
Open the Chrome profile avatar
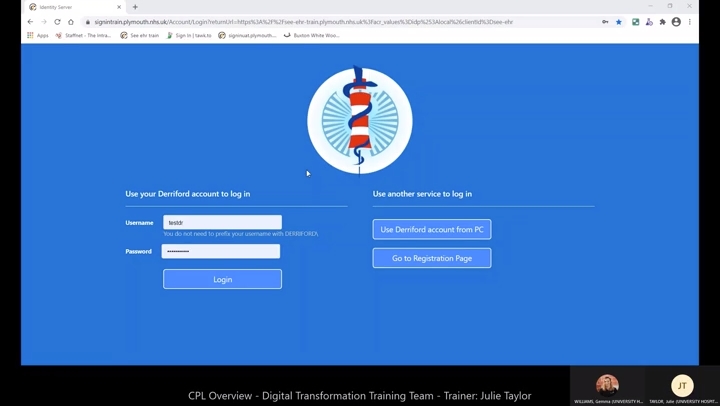676,22
